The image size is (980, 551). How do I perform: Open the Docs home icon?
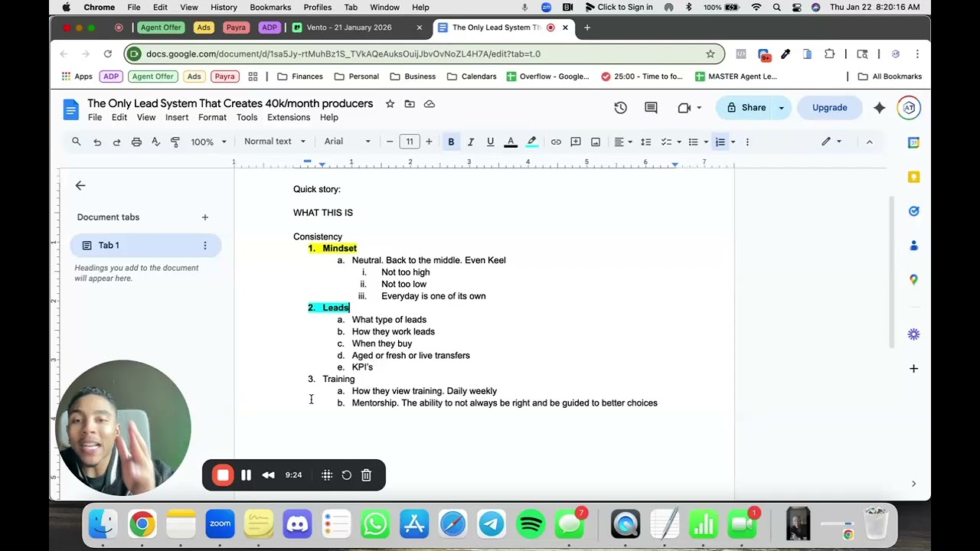point(70,109)
